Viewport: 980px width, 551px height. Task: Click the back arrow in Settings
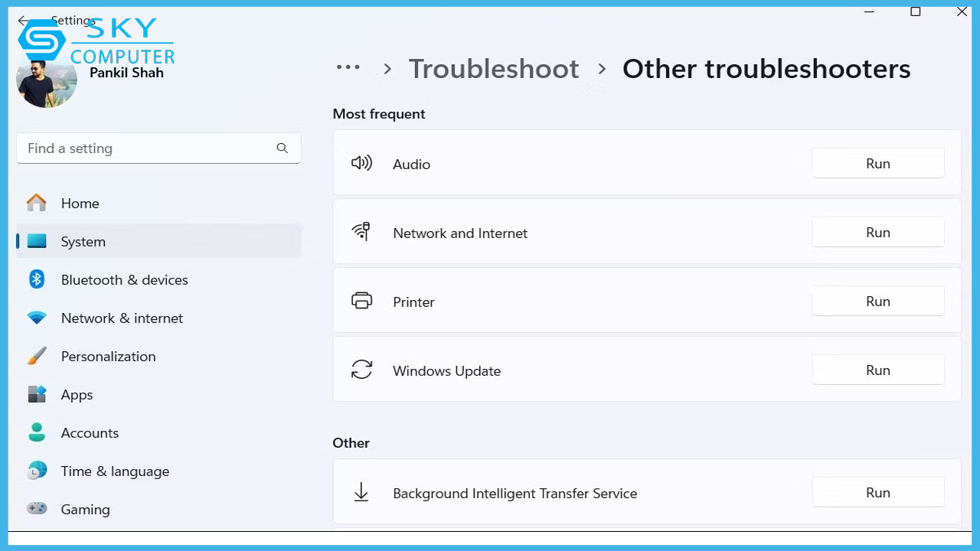coord(24,21)
